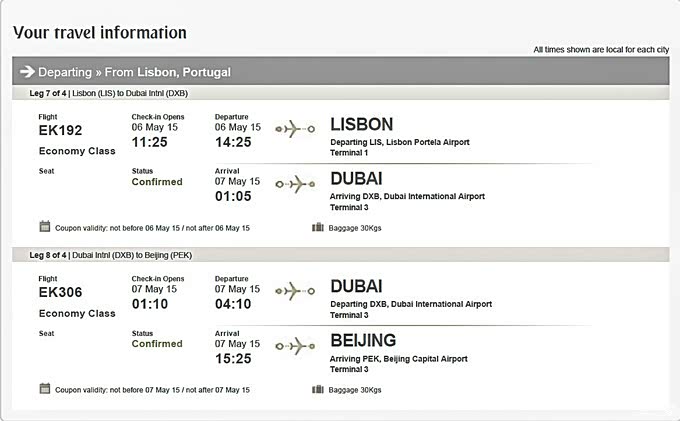Click the BEIJING city heading
The width and height of the screenshot is (680, 421).
(362, 340)
